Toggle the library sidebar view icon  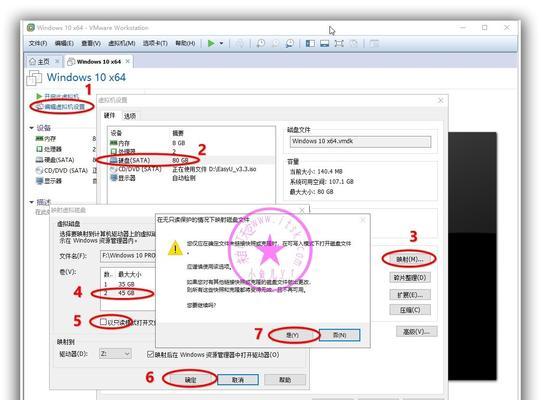pyautogui.click(x=310, y=43)
